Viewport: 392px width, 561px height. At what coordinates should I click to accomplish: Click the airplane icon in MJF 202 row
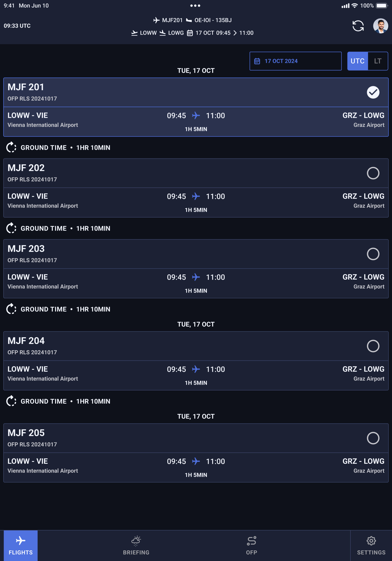(x=196, y=196)
